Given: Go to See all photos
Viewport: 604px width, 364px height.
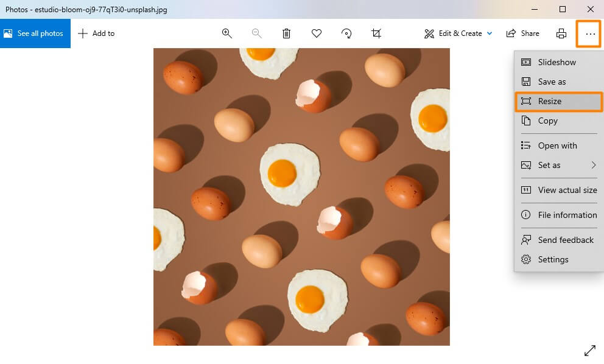Looking at the screenshot, I should pos(35,33).
